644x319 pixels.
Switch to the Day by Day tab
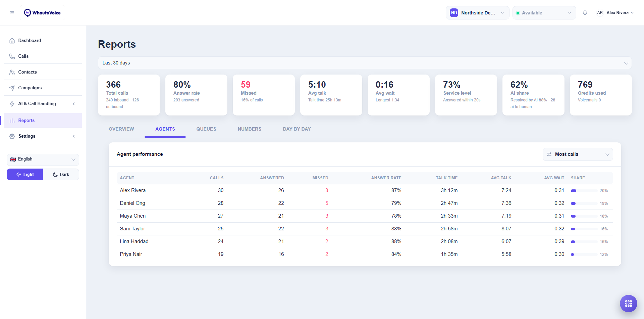click(x=297, y=129)
